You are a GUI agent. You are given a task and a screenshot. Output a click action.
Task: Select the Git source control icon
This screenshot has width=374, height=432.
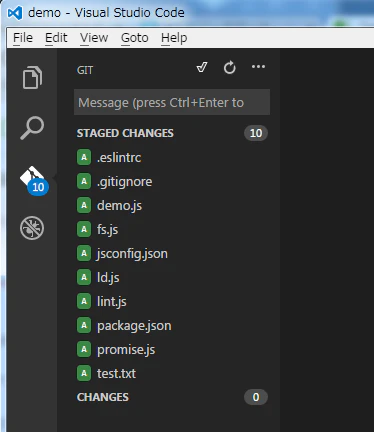coord(34,180)
